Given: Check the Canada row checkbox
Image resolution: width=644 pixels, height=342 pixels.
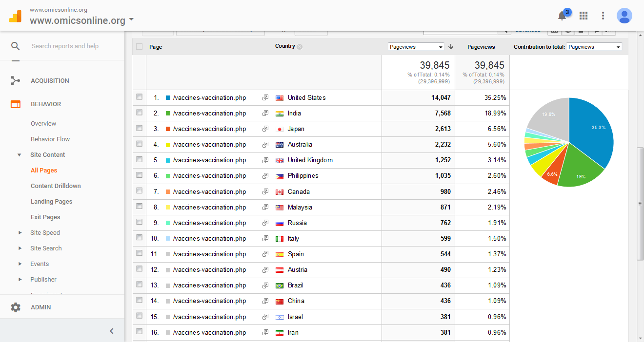Looking at the screenshot, I should tap(140, 191).
